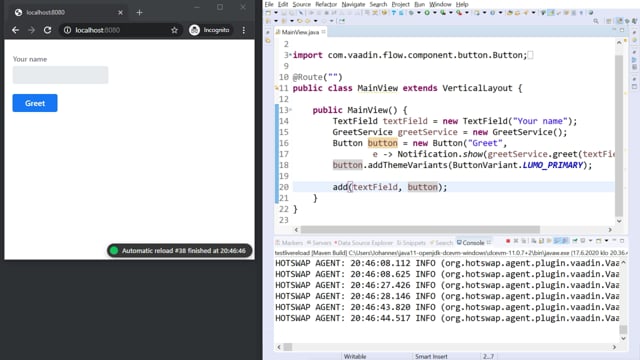Reload the localhost page
The image size is (640, 360).
pos(47,30)
